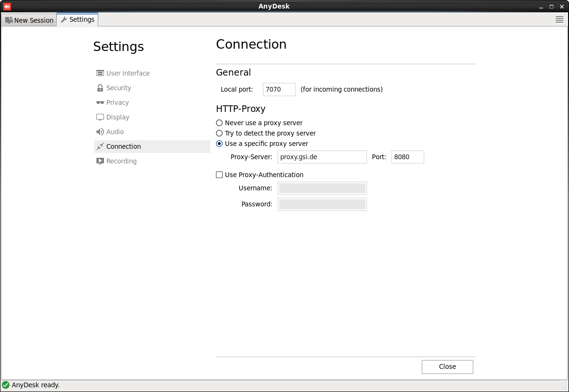Maximize the AnyDesk window

pyautogui.click(x=552, y=7)
